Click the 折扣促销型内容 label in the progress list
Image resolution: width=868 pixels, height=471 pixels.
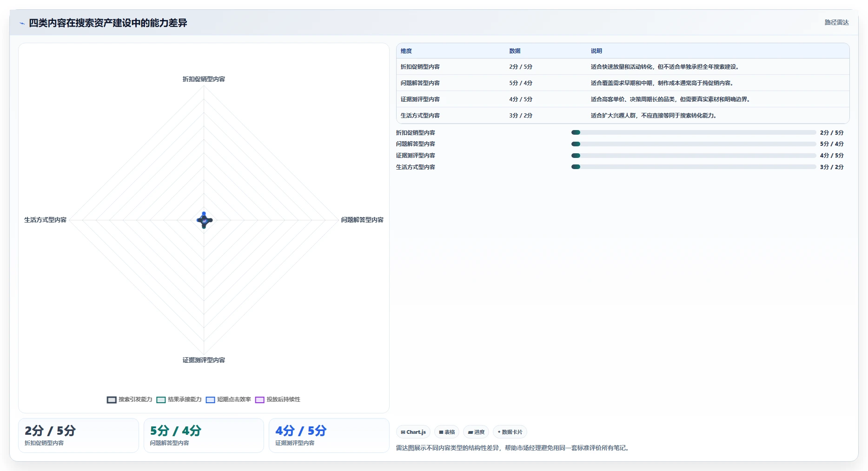pos(416,133)
